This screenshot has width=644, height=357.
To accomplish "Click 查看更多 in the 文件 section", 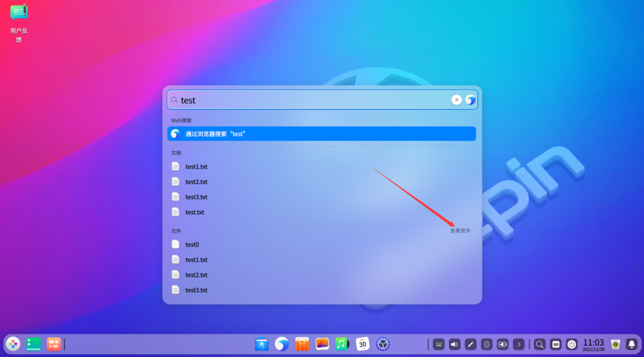I will 460,230.
